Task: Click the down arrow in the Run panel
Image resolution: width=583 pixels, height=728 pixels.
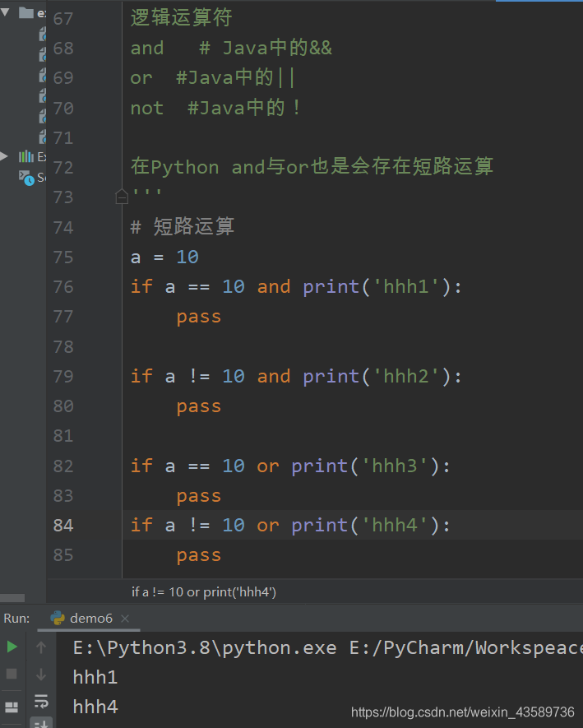Action: 41,674
